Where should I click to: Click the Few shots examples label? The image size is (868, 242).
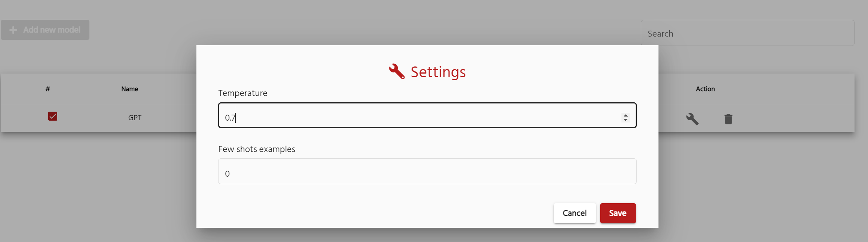(256, 149)
